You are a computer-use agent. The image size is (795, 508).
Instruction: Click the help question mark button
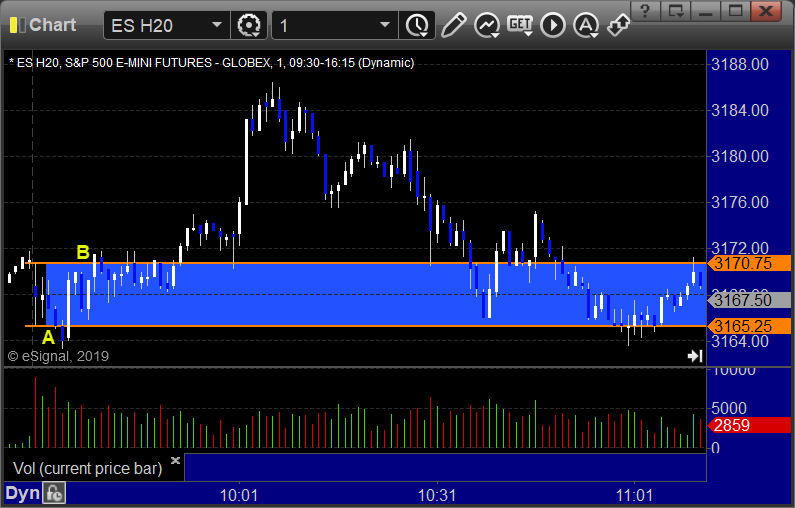coord(645,11)
